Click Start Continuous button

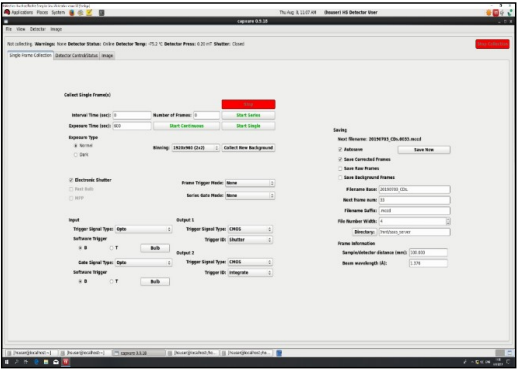(186, 126)
